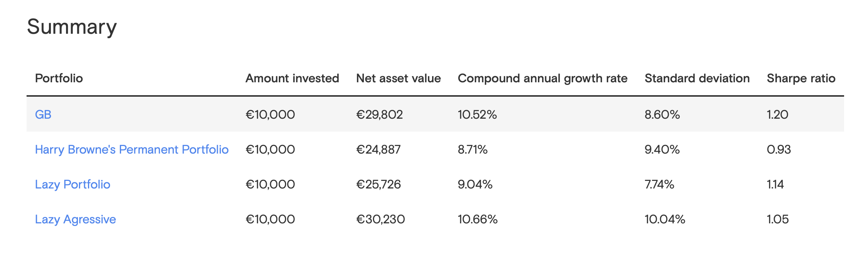Image resolution: width=868 pixels, height=270 pixels.
Task: Select GB net asset value €29,802
Action: coord(379,115)
